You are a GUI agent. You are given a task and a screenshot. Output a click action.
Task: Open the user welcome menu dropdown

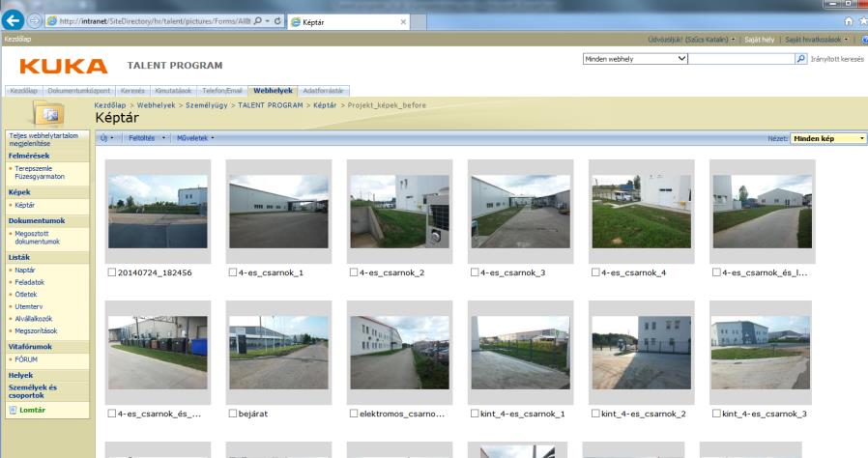[x=691, y=40]
